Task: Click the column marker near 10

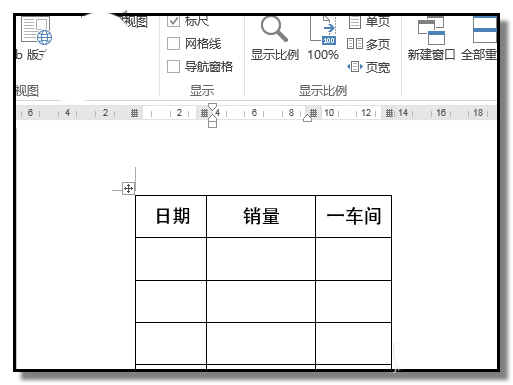Action: click(313, 113)
